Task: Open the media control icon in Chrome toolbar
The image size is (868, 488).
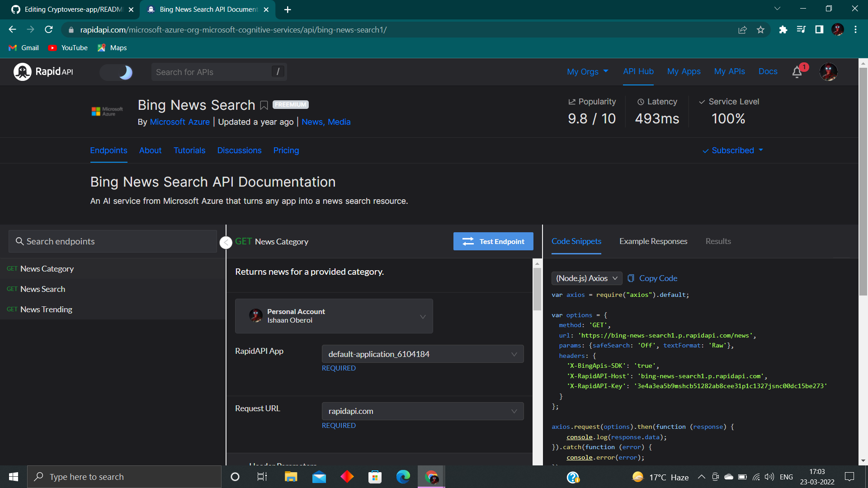Action: click(801, 30)
